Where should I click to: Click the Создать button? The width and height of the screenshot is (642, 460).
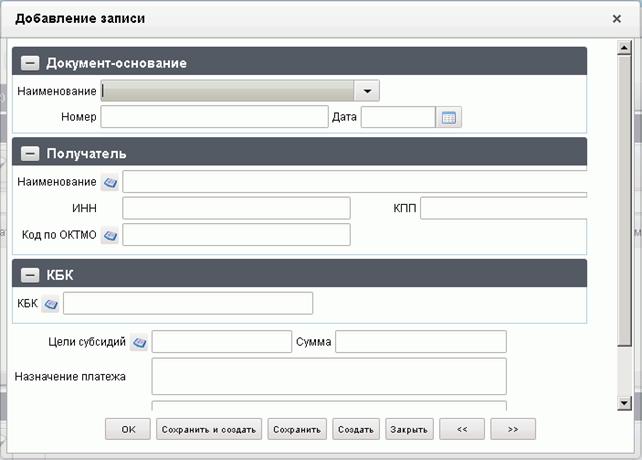(356, 429)
